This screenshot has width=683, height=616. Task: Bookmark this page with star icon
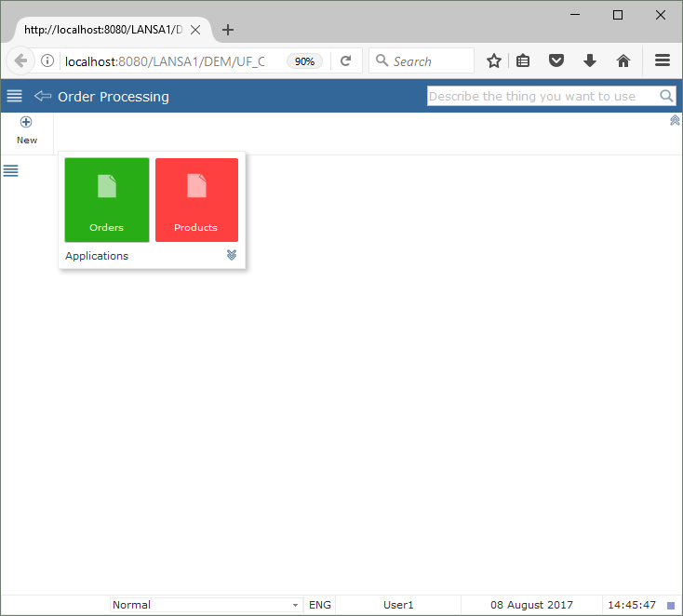coord(494,60)
